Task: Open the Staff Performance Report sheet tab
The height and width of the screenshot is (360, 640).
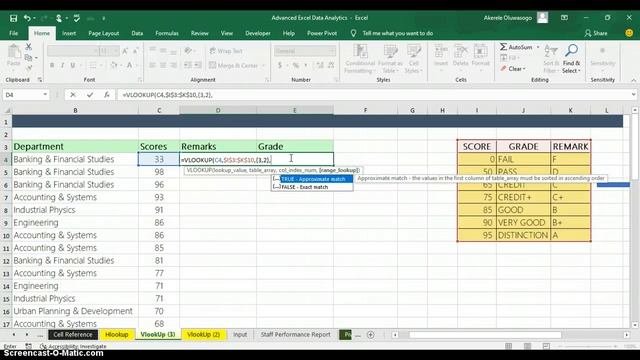Action: [296, 335]
